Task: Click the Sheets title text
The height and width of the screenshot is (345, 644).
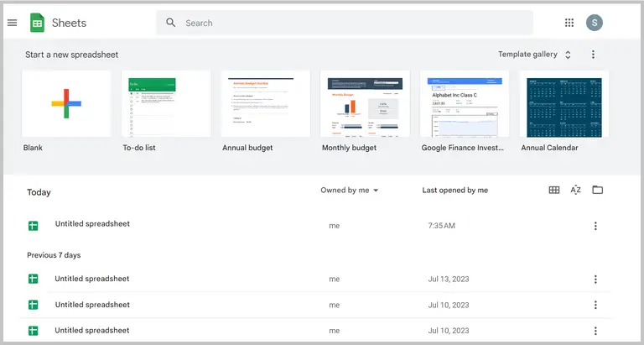Action: pos(69,23)
